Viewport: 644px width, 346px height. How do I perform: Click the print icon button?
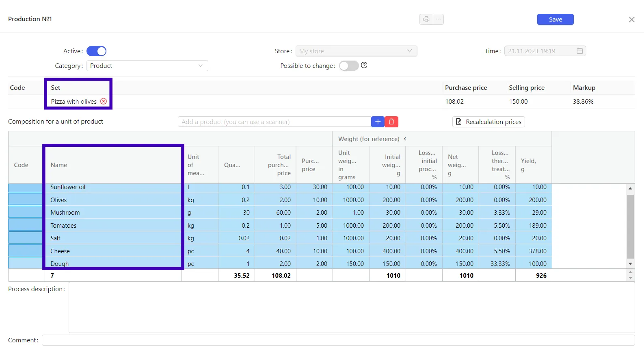point(426,19)
